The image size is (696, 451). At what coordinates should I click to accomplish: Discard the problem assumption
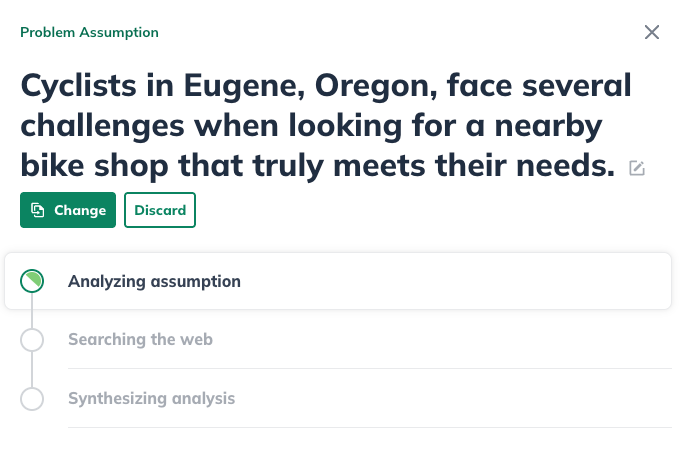pos(160,210)
